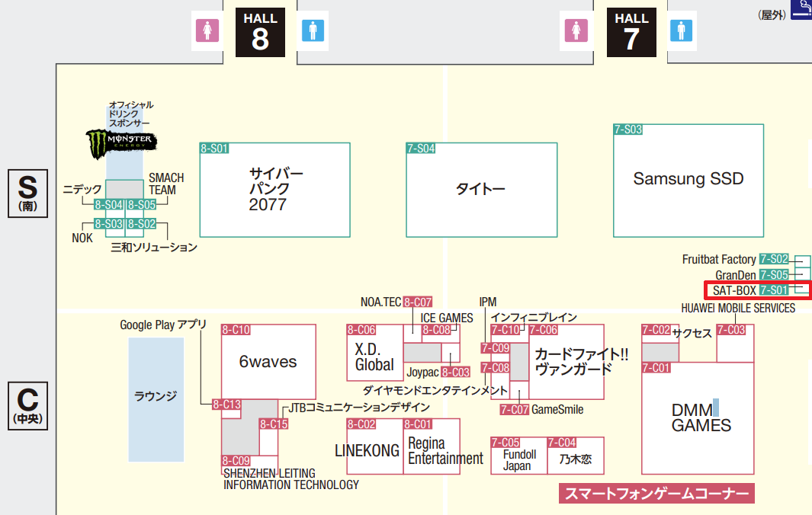812x515 pixels.
Task: Select the IPM exhibitor label
Action: (488, 302)
